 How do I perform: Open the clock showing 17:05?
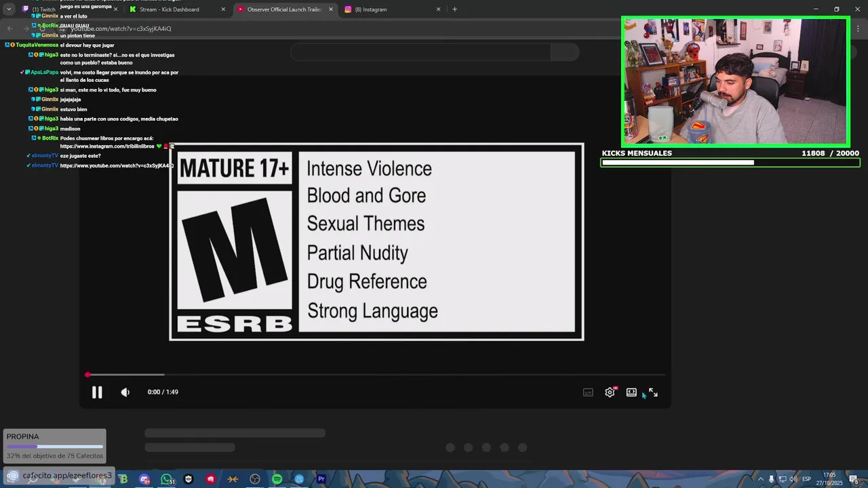click(829, 479)
